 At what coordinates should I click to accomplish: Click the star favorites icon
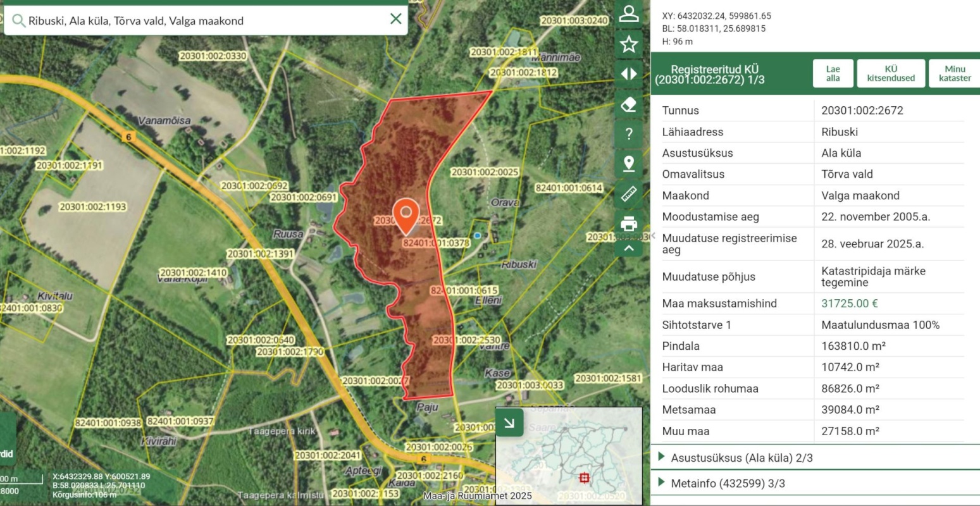point(628,44)
